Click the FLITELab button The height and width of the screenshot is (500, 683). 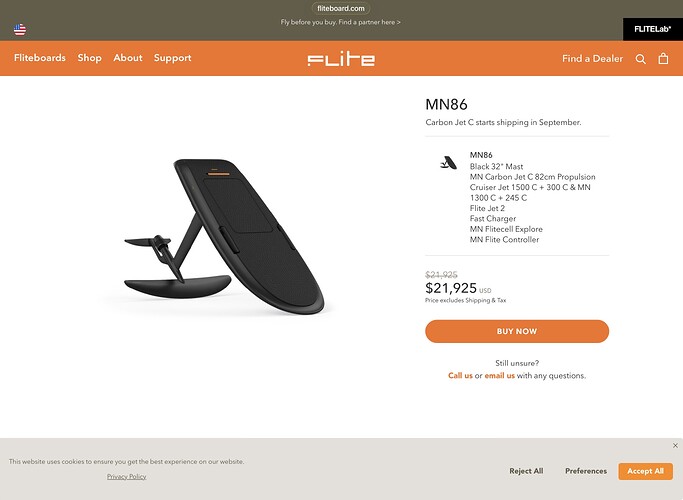click(x=653, y=29)
